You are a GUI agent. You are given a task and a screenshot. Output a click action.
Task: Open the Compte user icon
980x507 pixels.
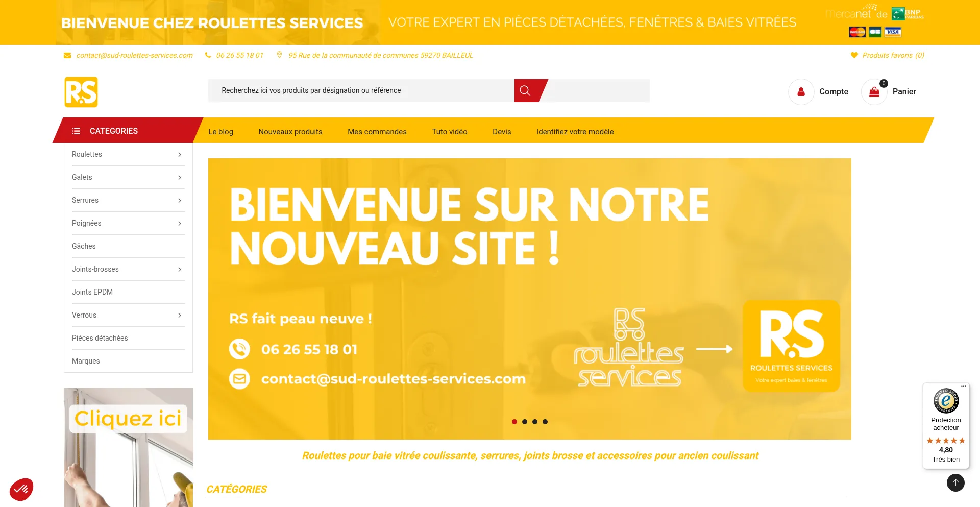801,92
